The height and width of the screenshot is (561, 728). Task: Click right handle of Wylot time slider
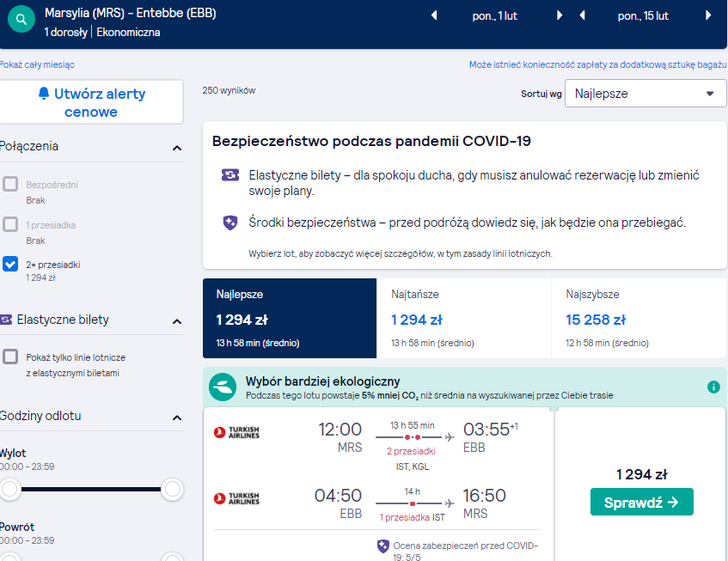click(172, 489)
